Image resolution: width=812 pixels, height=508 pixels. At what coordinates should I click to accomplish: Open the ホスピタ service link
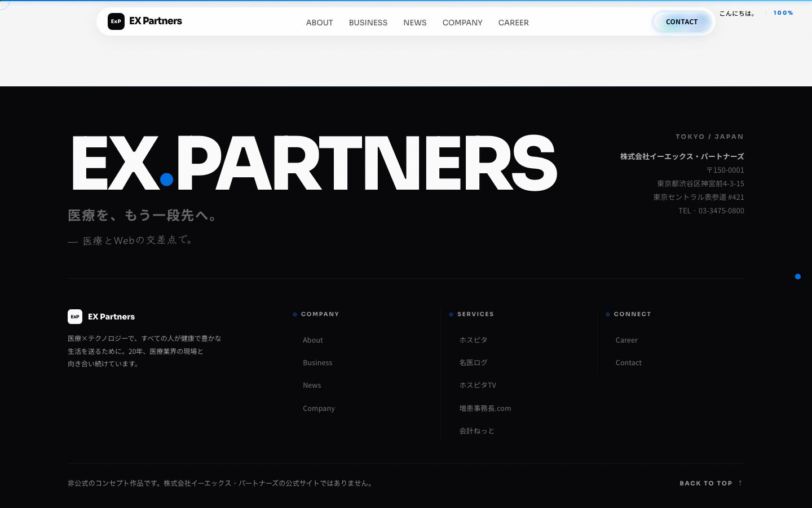[x=473, y=340]
